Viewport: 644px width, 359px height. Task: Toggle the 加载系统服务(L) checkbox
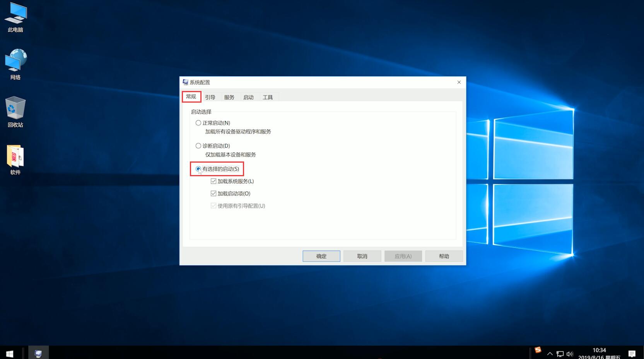[x=214, y=181]
